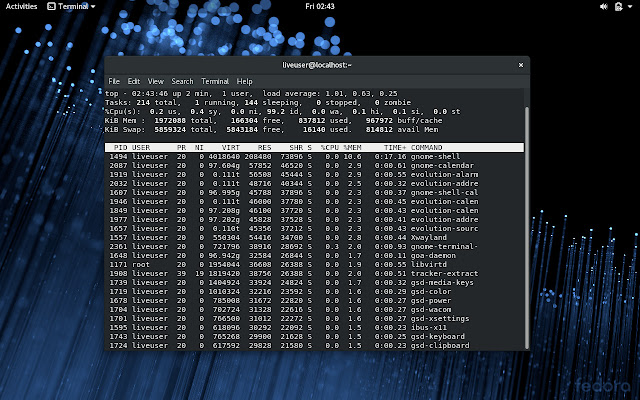Viewport: 640px width, 400px height.
Task: Click the gnome-shell process row
Action: pyautogui.click(x=314, y=156)
